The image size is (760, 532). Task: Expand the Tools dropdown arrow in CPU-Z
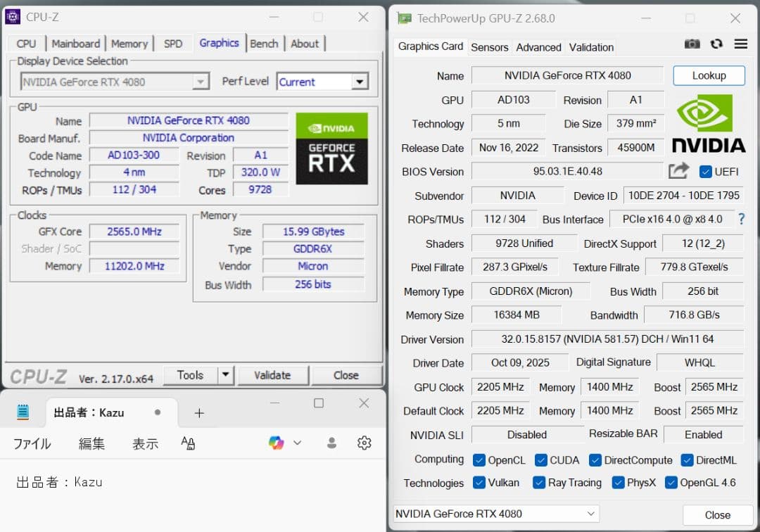coord(227,375)
